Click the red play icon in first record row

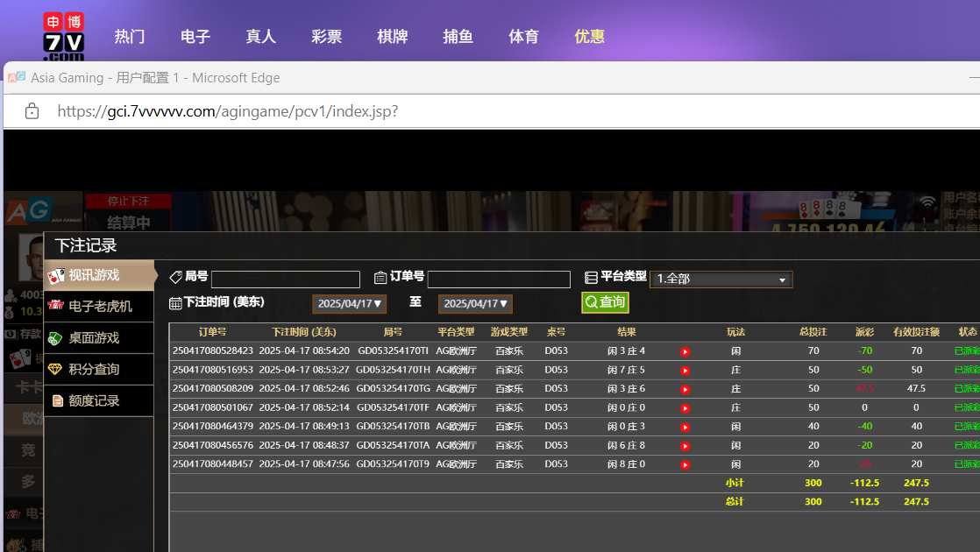[685, 351]
